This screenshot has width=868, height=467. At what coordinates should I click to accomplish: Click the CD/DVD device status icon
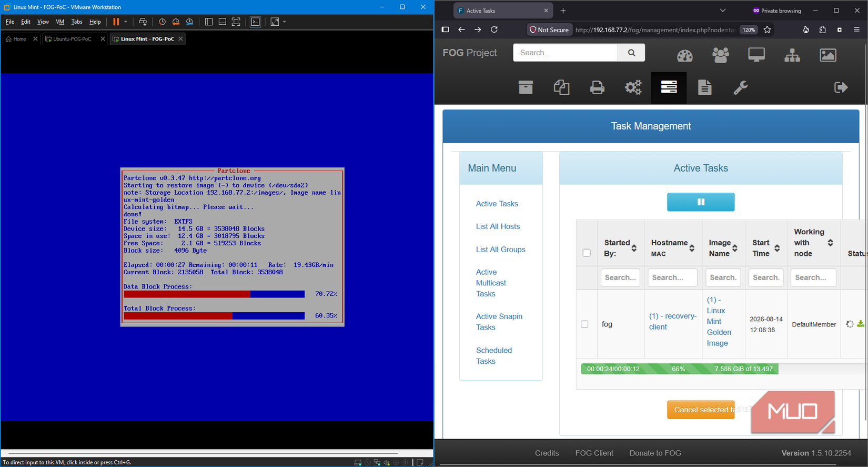tap(367, 462)
